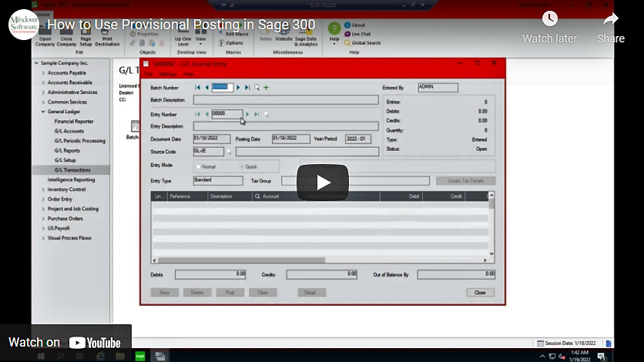
Task: Click the Watch later clock icon
Action: (x=549, y=19)
